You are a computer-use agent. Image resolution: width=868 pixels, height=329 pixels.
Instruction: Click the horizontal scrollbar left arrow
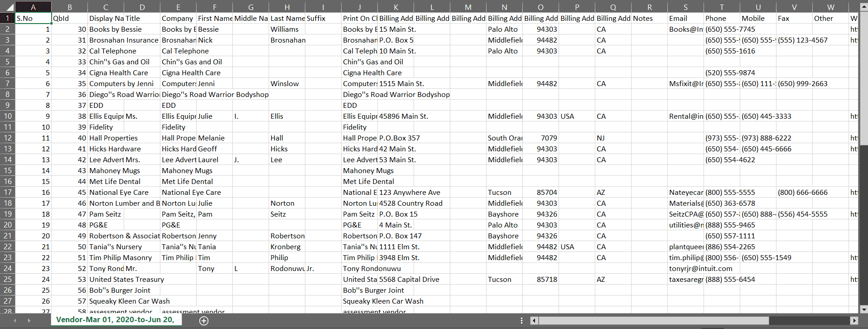(534, 320)
